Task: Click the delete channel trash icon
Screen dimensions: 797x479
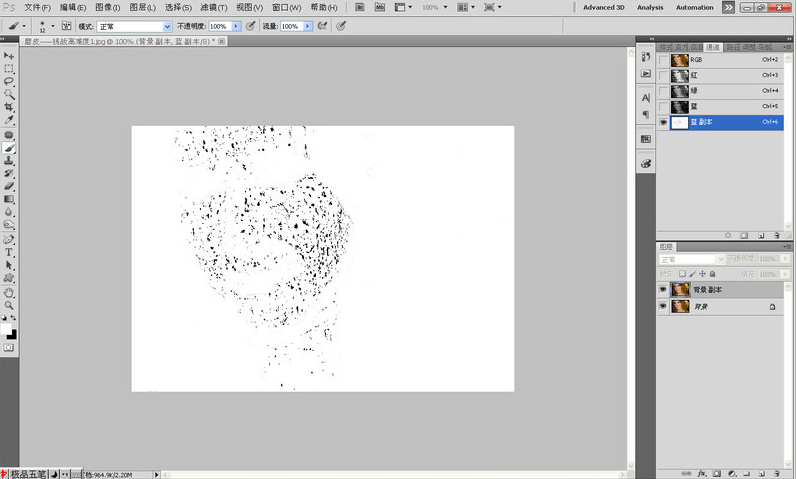Action: [776, 235]
